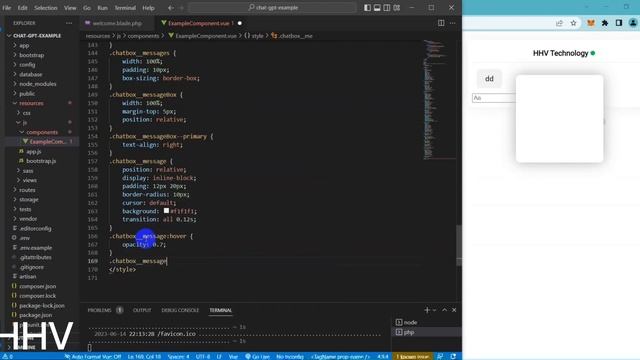Image resolution: width=640 pixels, height=360 pixels.
Task: Click the #f1f1f1 color swatch on line 163
Action: 166,211
